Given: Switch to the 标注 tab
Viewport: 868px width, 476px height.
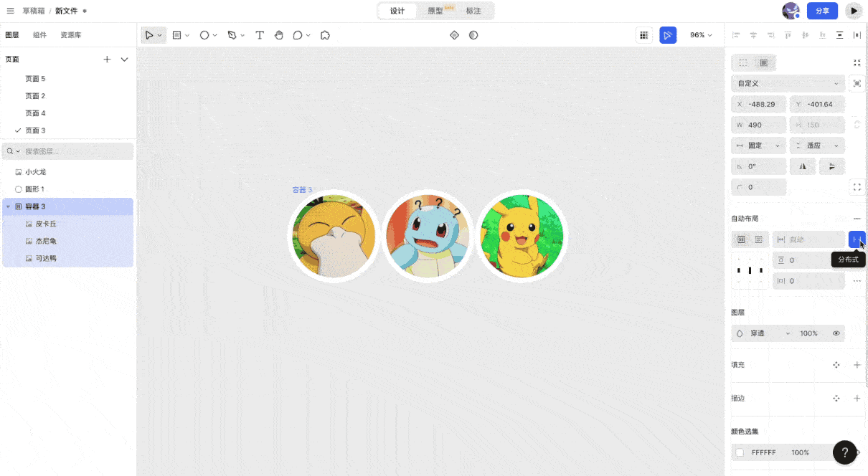Looking at the screenshot, I should pyautogui.click(x=473, y=11).
